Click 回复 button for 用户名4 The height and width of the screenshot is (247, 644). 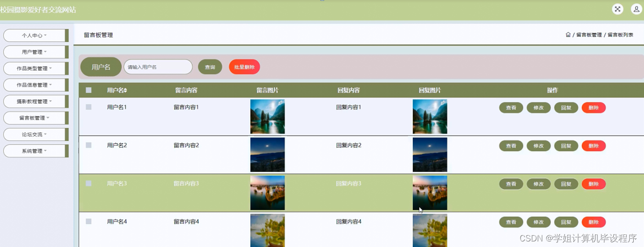[x=566, y=222]
